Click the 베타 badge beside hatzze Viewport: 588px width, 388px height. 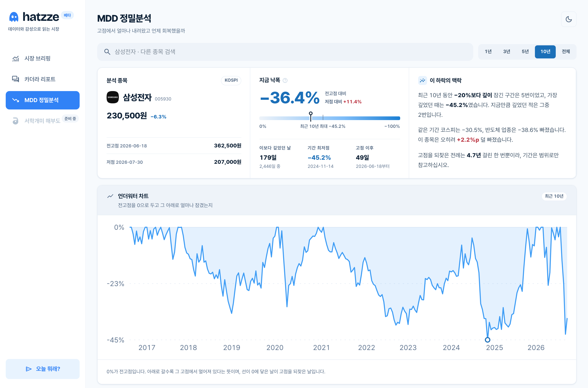pyautogui.click(x=67, y=15)
